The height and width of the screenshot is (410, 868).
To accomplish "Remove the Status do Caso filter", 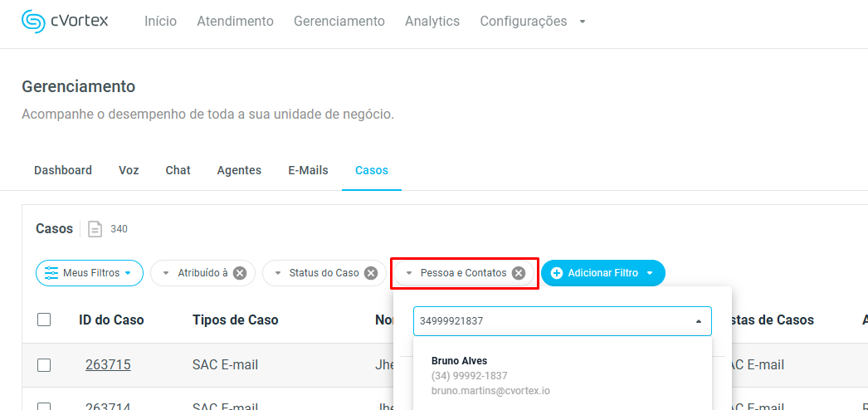I will [371, 273].
